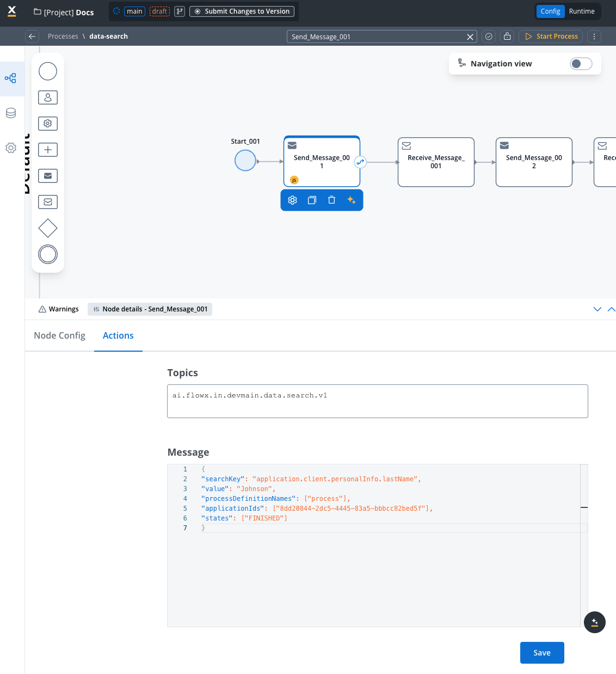Go back using the left arrow button
Image resolution: width=616 pixels, height=674 pixels.
32,36
